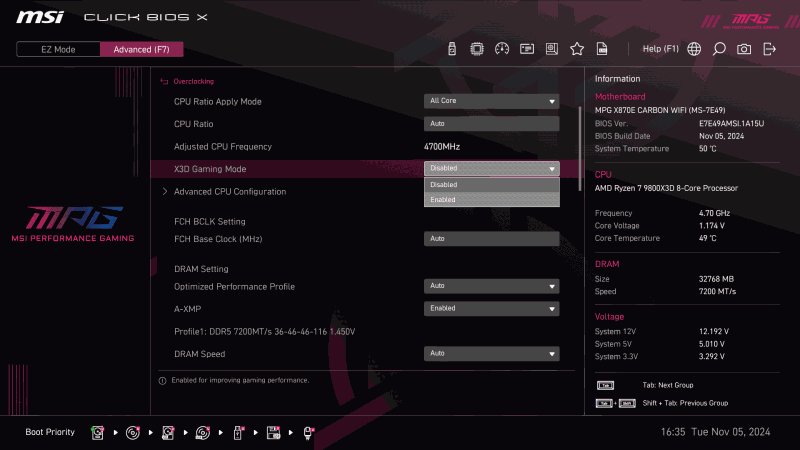Choose Enabled option in X3D dropdown list
The width and height of the screenshot is (800, 450).
(492, 199)
